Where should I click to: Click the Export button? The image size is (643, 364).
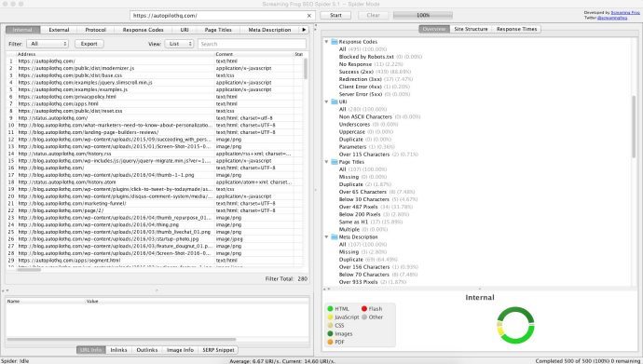(x=89, y=44)
